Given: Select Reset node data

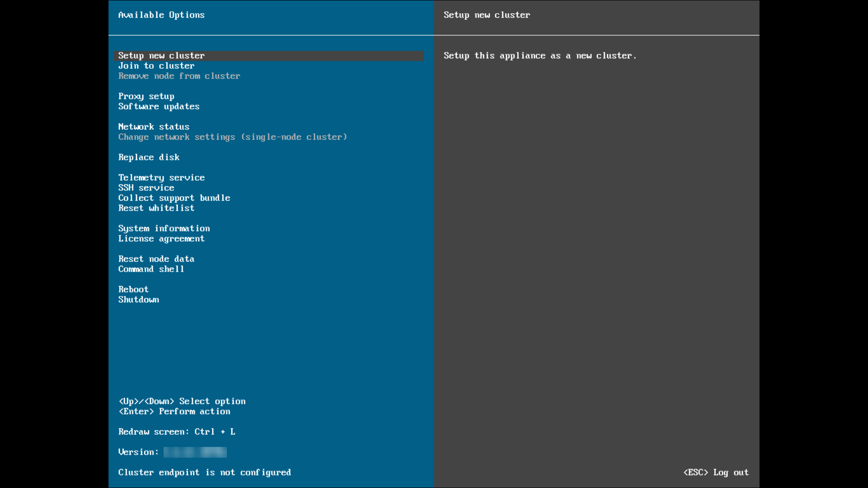Looking at the screenshot, I should (x=156, y=259).
